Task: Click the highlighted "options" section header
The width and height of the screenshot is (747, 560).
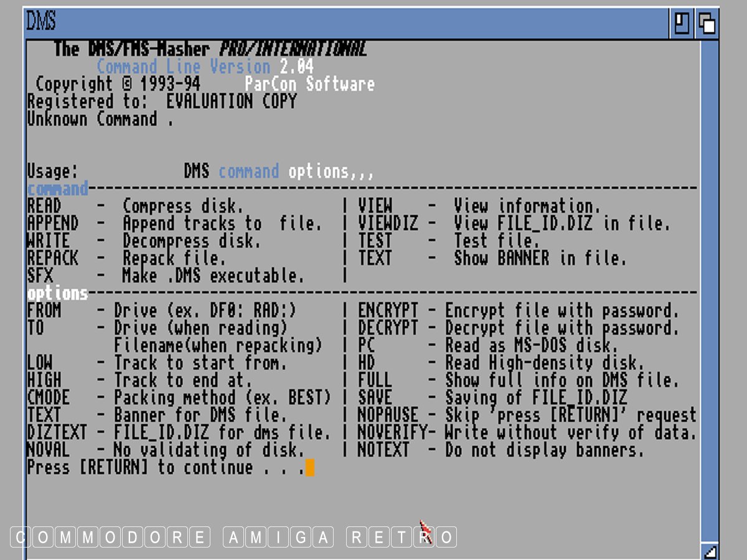Action: point(57,293)
